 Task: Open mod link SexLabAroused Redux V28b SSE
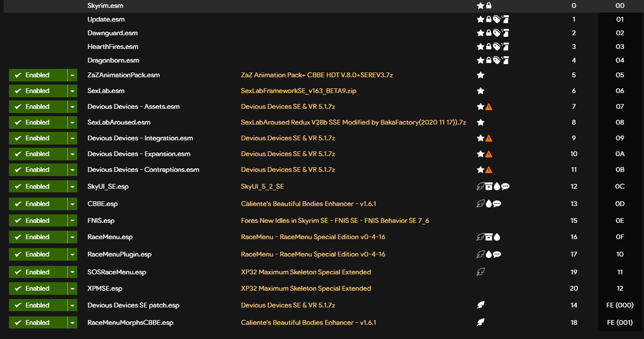pyautogui.click(x=354, y=122)
